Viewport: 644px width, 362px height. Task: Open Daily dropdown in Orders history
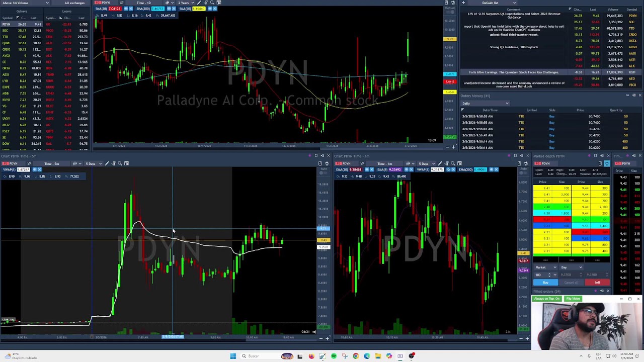(x=486, y=104)
